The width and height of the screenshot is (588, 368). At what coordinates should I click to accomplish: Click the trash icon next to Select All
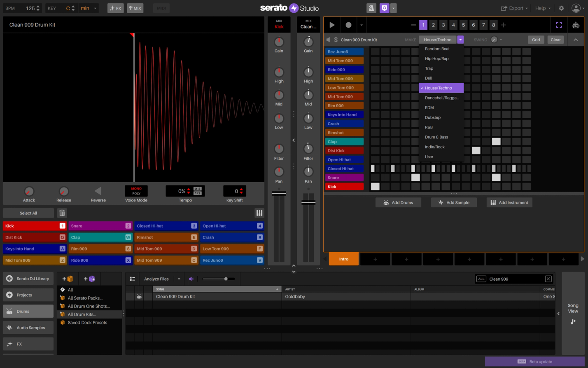coord(63,213)
